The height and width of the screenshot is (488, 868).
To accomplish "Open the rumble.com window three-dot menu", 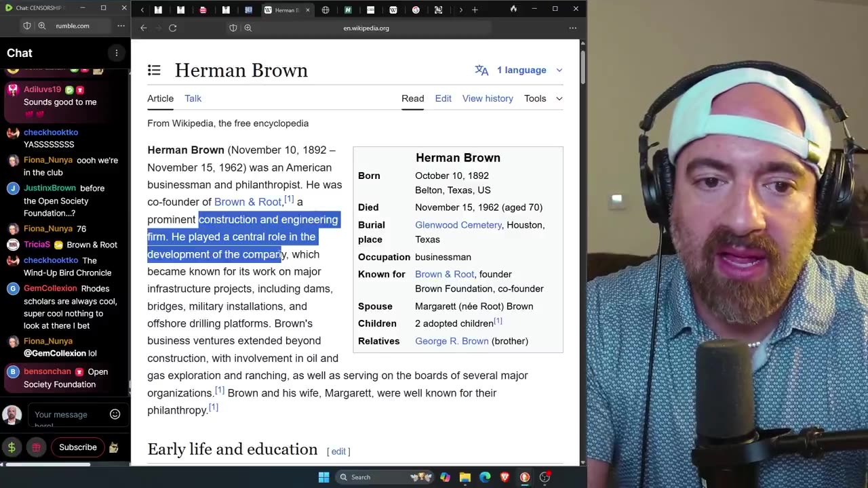I will (x=121, y=26).
